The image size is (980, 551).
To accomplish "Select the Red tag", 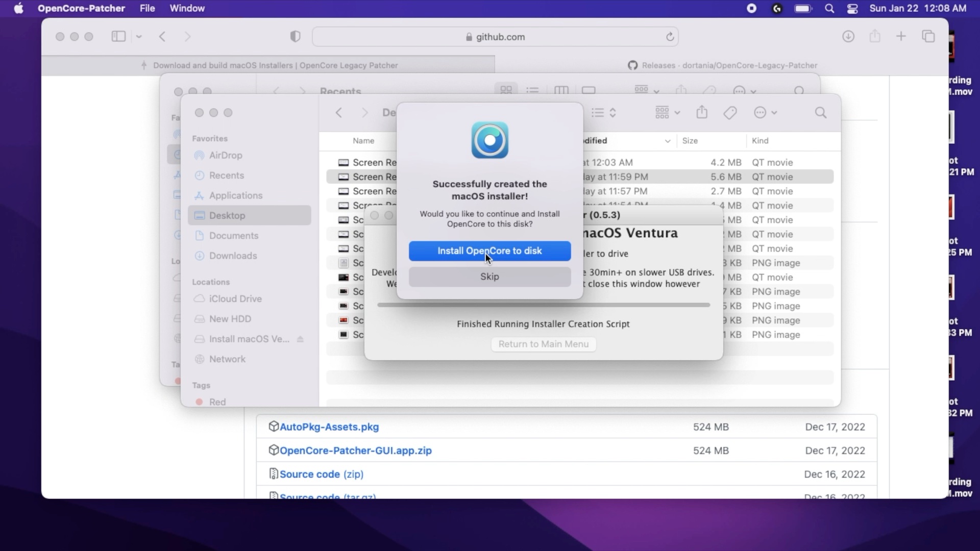I will pyautogui.click(x=250, y=402).
